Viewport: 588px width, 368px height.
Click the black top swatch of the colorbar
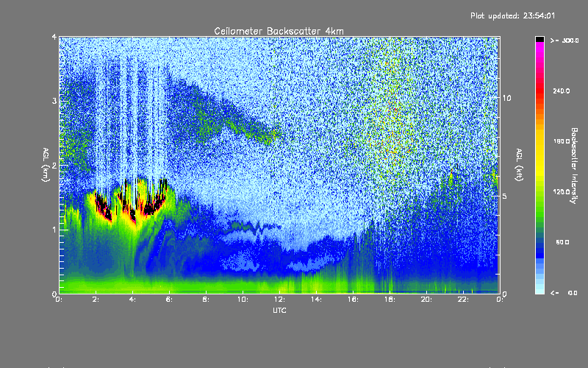point(539,39)
